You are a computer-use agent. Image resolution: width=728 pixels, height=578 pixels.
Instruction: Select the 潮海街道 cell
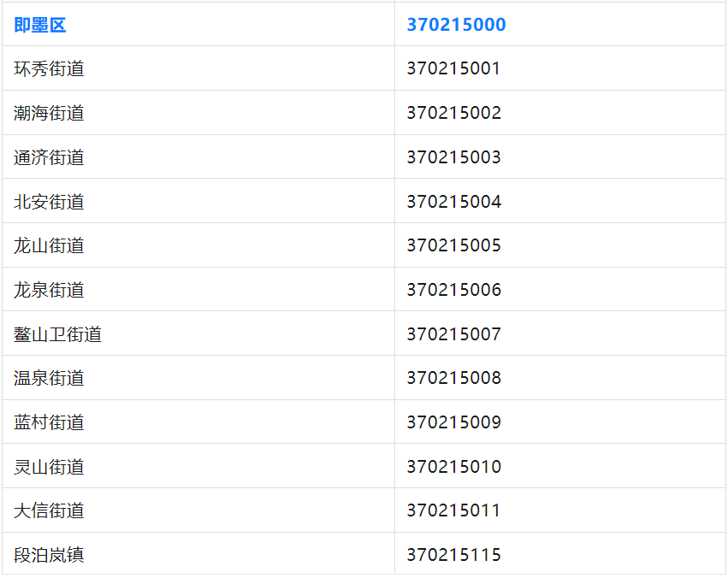(x=50, y=114)
